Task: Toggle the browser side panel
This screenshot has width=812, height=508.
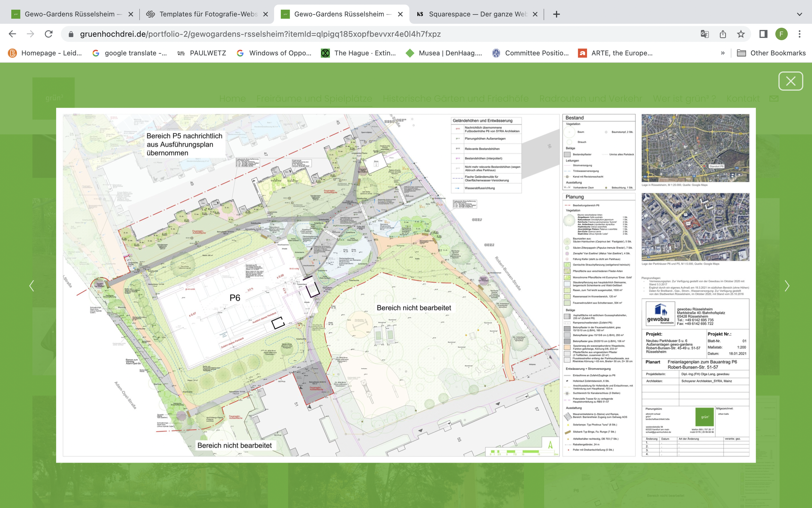Action: tap(763, 34)
